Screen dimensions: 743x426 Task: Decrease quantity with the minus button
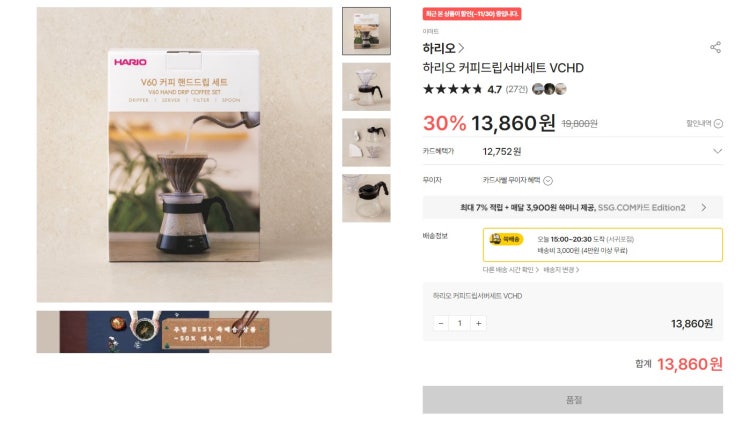pyautogui.click(x=441, y=323)
